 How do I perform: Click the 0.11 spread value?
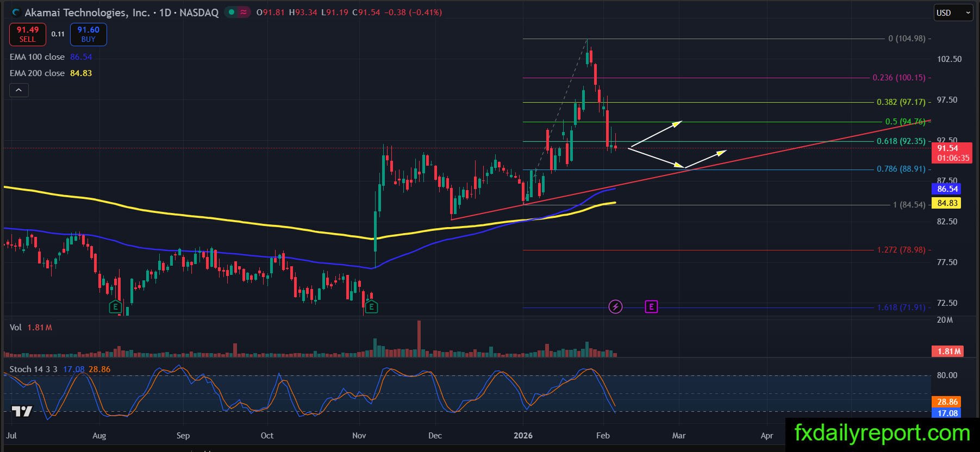click(58, 34)
